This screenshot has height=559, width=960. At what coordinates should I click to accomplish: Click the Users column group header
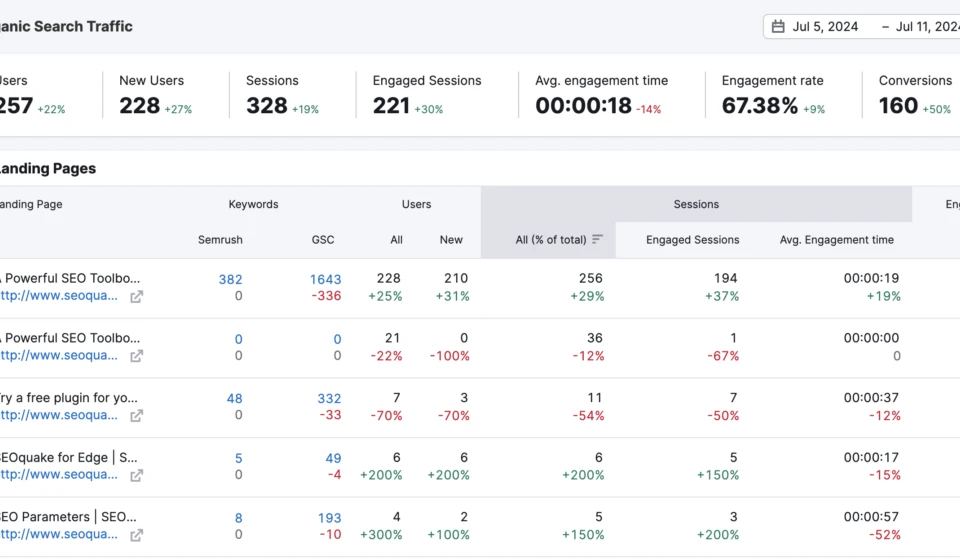416,204
